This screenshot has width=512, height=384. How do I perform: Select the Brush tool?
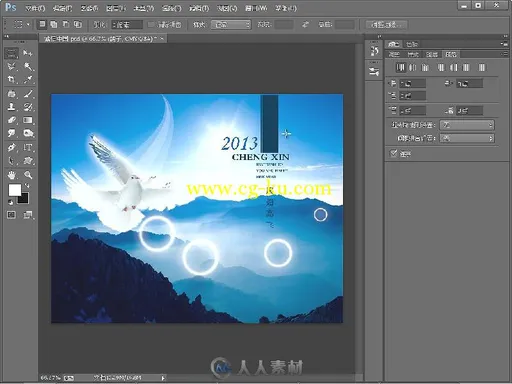[x=28, y=94]
